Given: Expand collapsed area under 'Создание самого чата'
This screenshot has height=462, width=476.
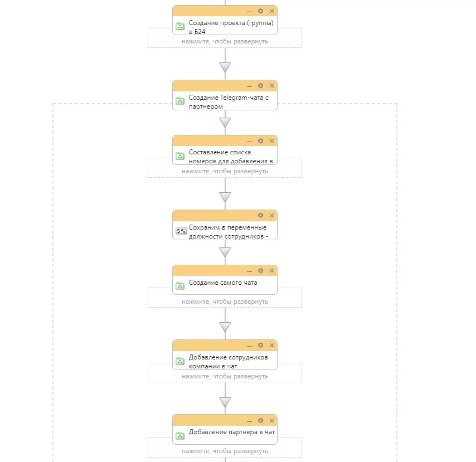Looking at the screenshot, I should (x=225, y=301).
